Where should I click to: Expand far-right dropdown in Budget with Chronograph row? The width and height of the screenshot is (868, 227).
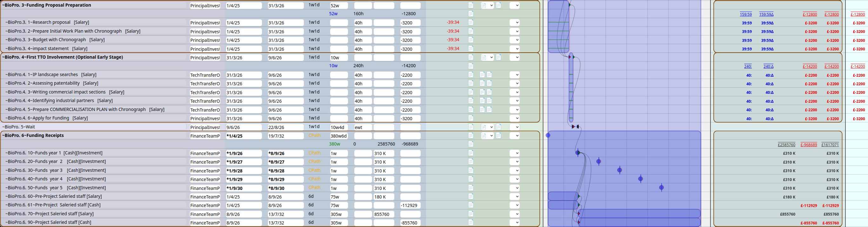tap(515, 40)
